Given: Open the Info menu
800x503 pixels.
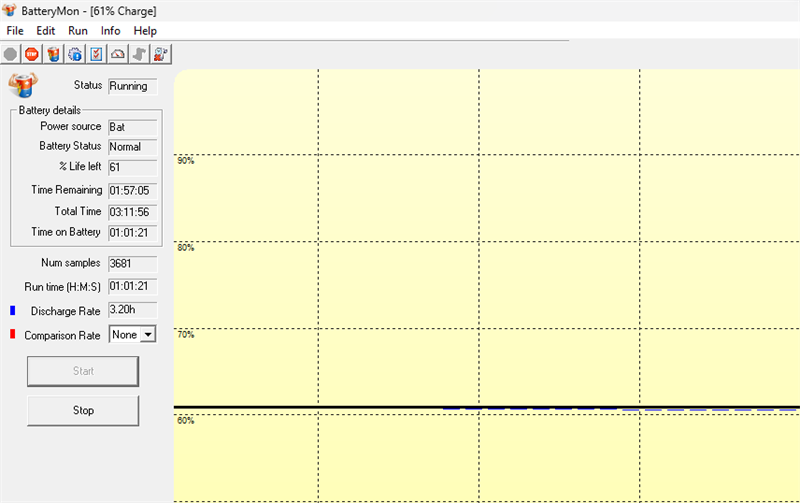Looking at the screenshot, I should click(x=110, y=31).
